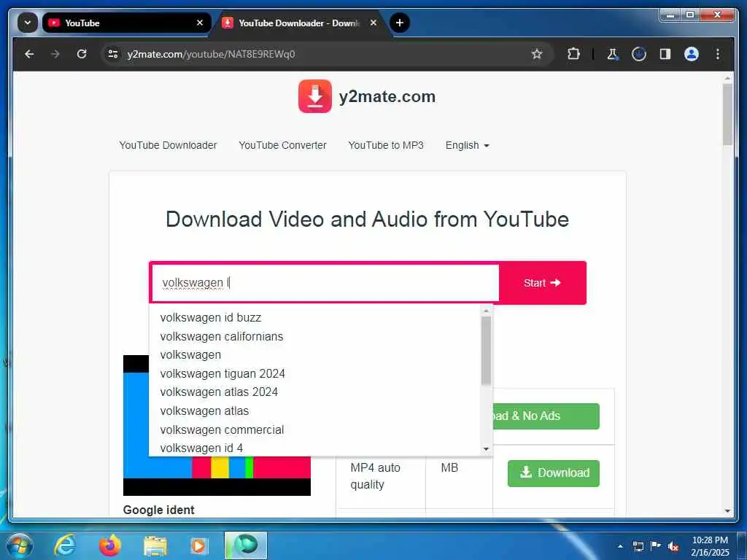
Task: Select suggestion volkswagen commercial
Action: pos(315,429)
